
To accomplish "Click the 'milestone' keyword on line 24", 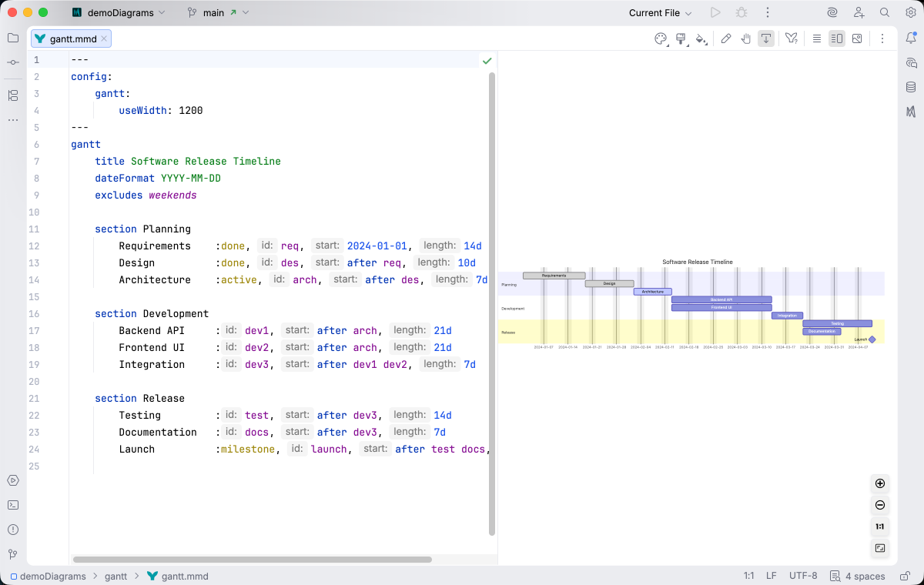I will point(248,450).
